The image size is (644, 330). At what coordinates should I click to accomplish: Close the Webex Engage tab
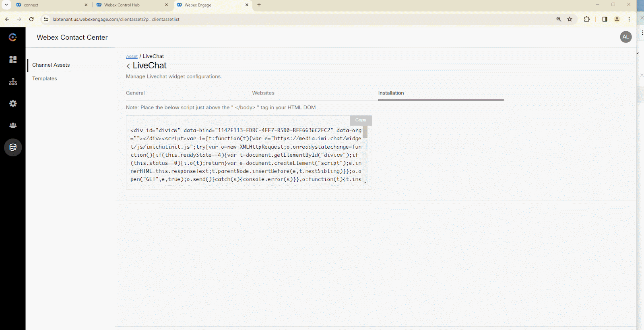[247, 5]
